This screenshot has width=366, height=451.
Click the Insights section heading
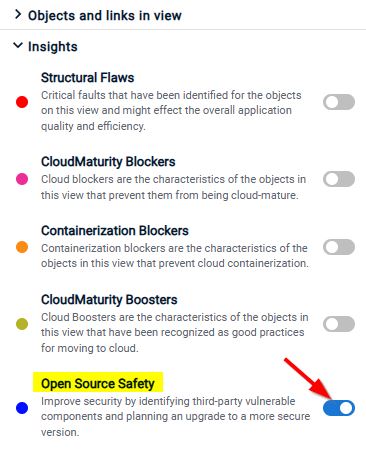tap(53, 47)
